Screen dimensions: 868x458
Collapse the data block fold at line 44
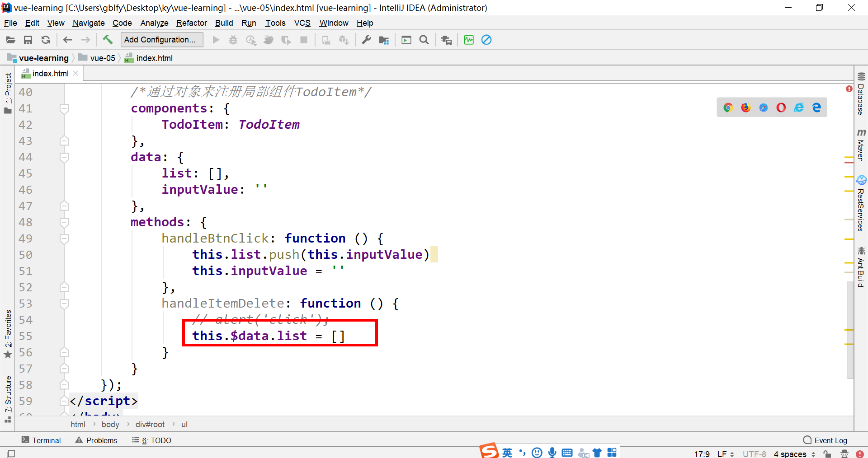[x=64, y=157]
